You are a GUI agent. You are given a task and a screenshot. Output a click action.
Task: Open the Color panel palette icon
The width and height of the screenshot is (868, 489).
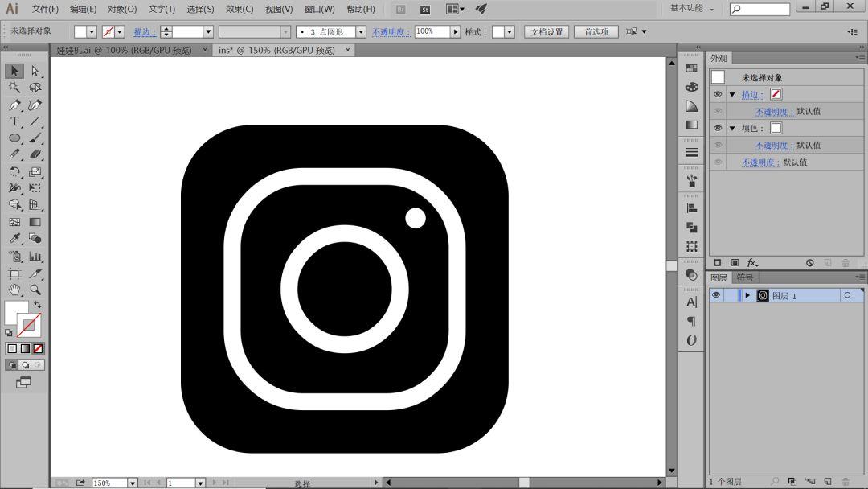coord(691,87)
